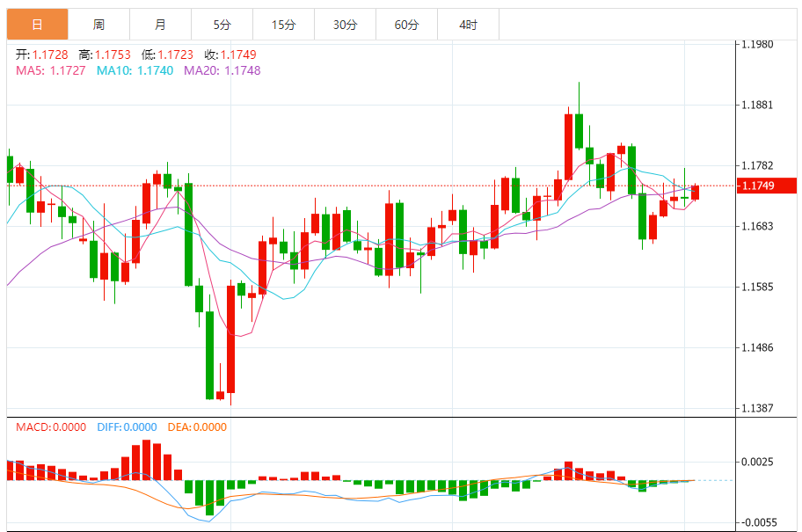Click the 高:1.1753 high price value
The image size is (802, 532).
105,55
